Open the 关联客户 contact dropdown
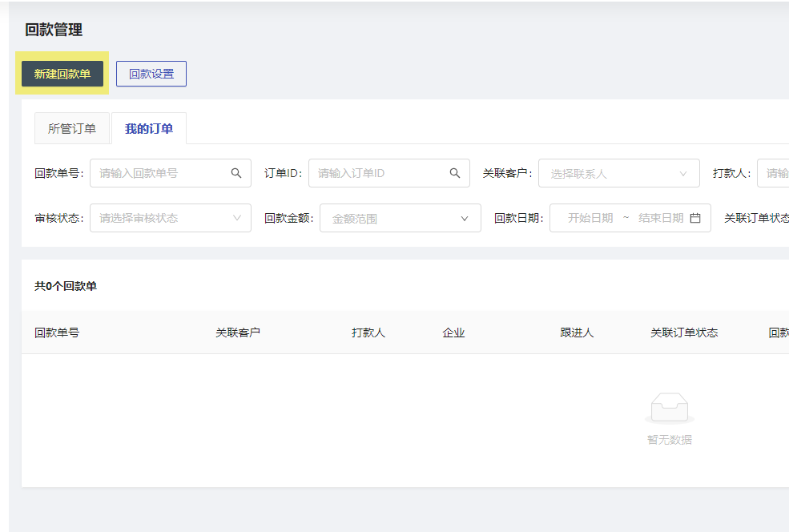Viewport: 789px width, 532px height. (619, 173)
